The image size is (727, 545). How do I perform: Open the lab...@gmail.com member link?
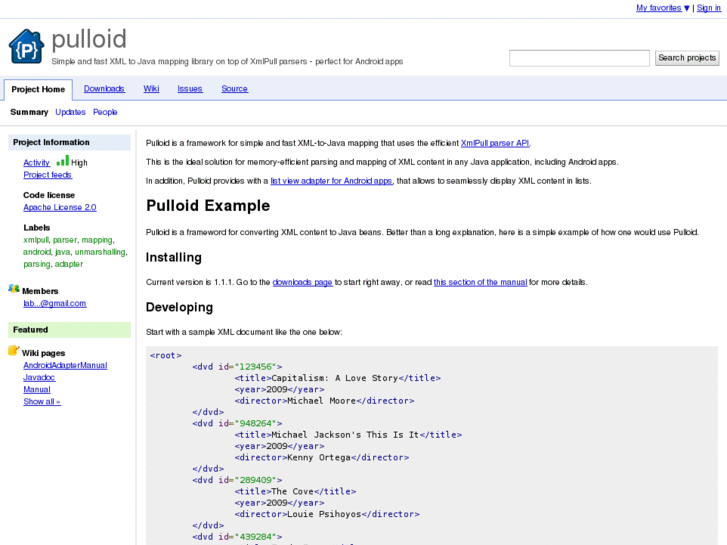coord(55,303)
